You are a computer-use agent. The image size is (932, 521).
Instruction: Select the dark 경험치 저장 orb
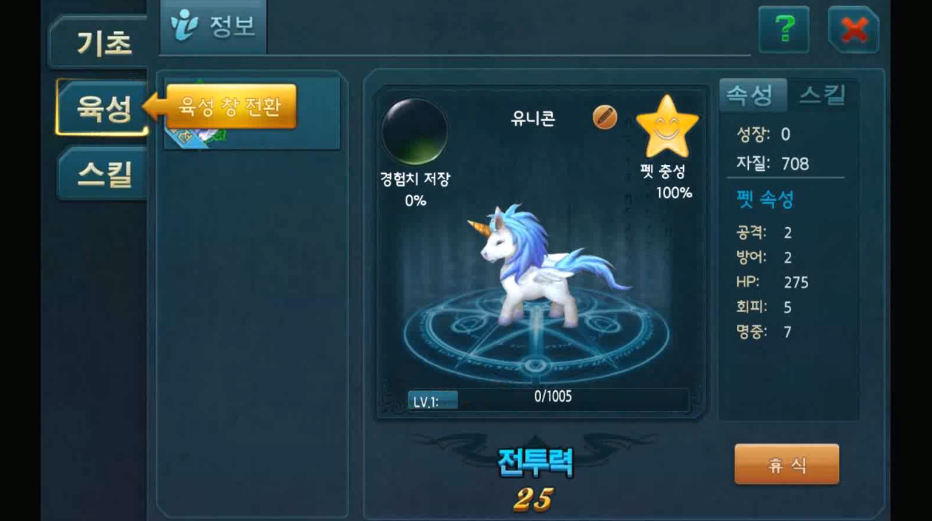click(414, 131)
